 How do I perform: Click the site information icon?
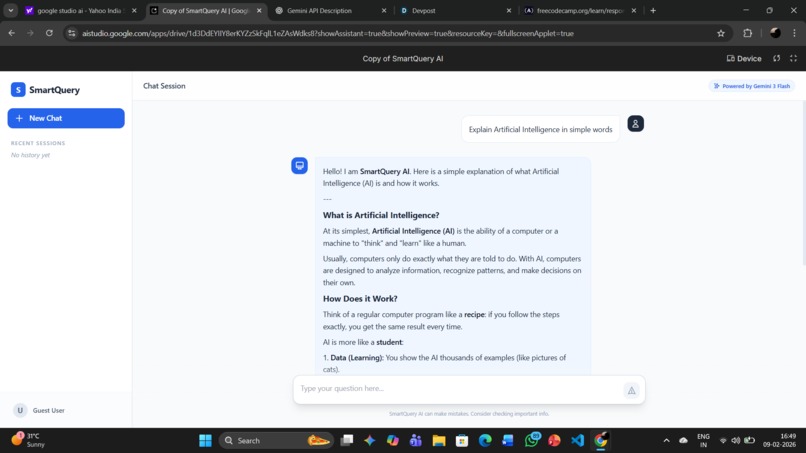[71, 33]
